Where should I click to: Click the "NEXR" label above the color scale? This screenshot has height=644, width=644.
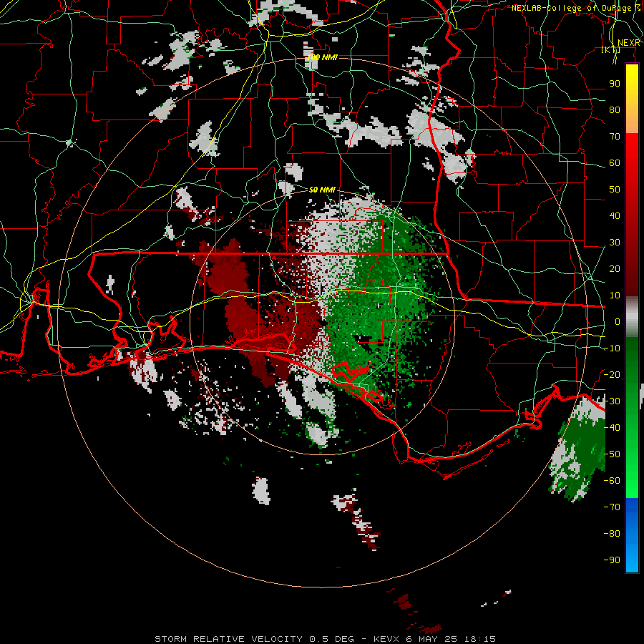coord(629,43)
